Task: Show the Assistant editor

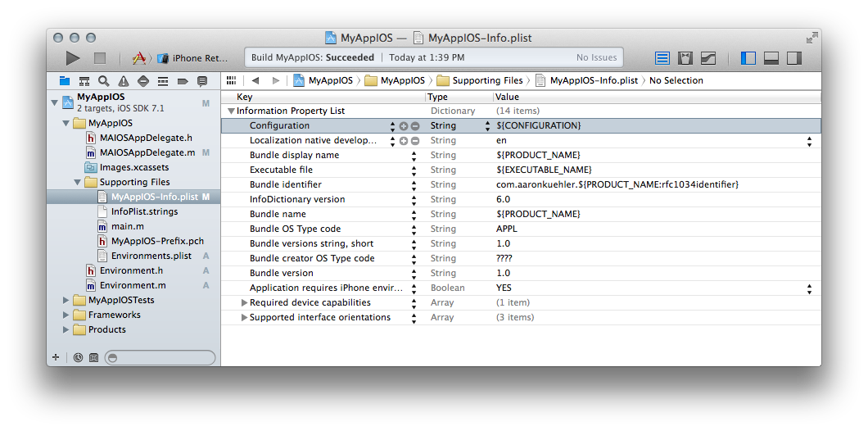Action: [685, 57]
